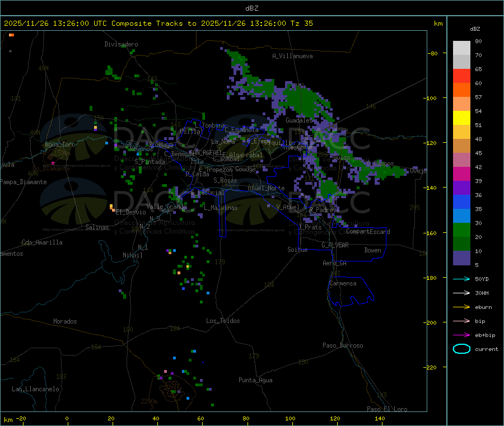
Task: Click the orange marker in top-left corner
Action: tap(12, 35)
